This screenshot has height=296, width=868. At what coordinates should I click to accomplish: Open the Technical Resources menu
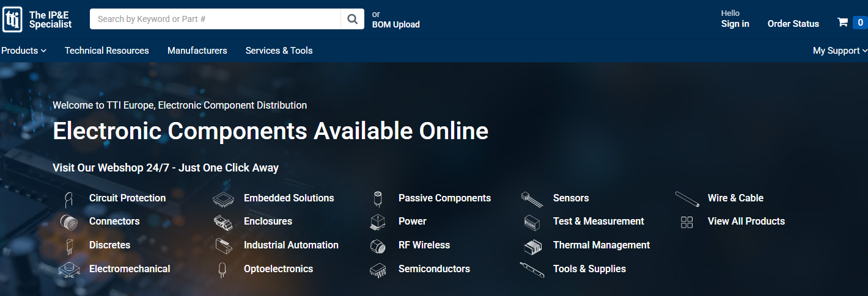click(x=107, y=51)
